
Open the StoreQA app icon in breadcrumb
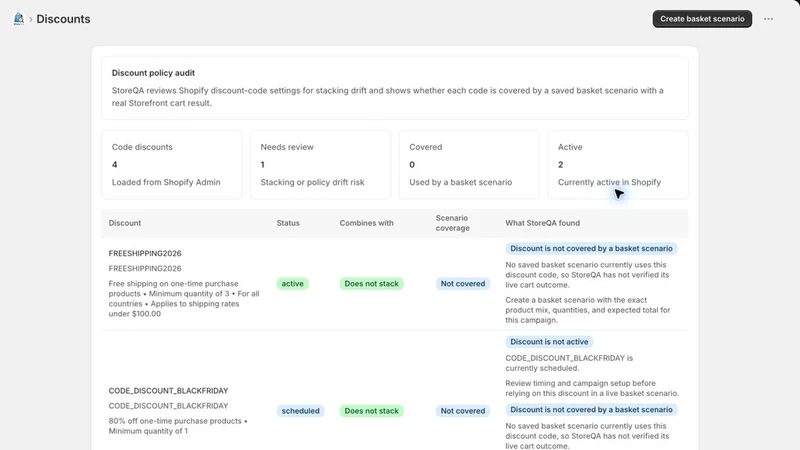coord(19,19)
